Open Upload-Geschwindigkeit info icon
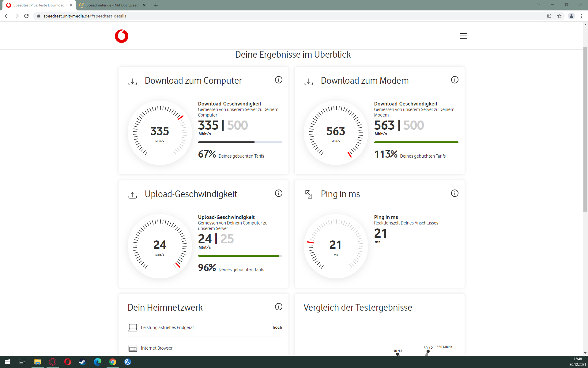The width and height of the screenshot is (588, 368). click(x=278, y=194)
